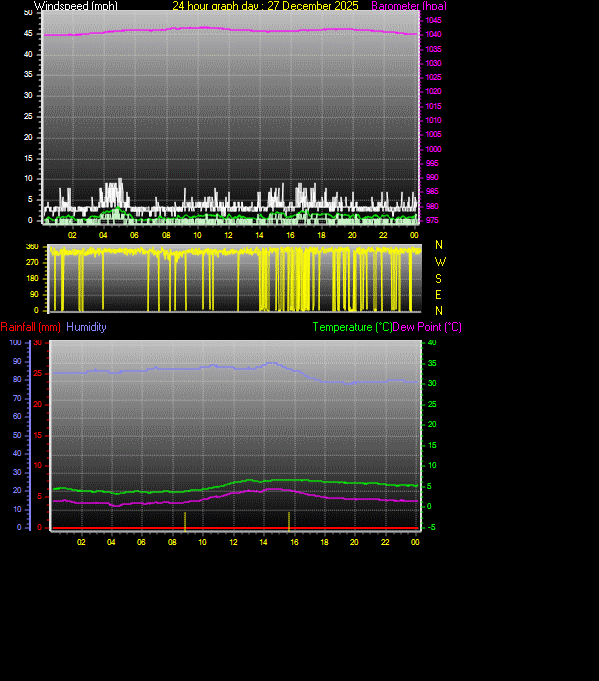This screenshot has height=681, width=599.
Task: Click the 10 mph windspeed axis value
Action: point(28,179)
